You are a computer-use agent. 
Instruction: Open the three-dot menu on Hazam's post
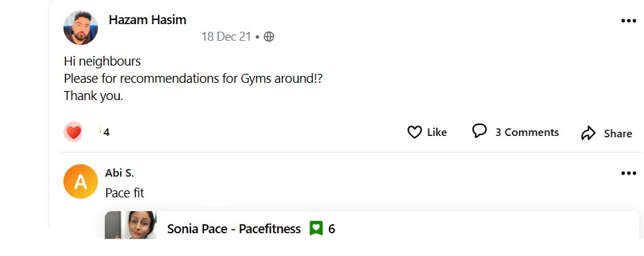(x=628, y=21)
